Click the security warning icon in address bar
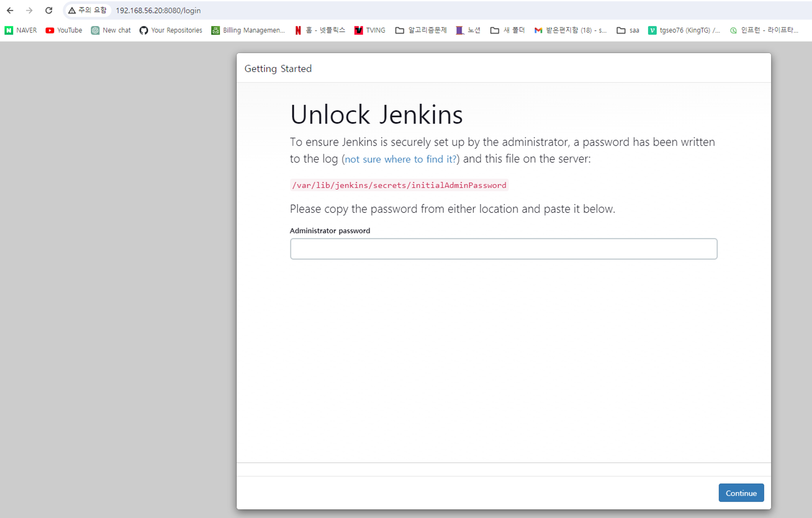Screen dimensions: 812x518 [72, 11]
